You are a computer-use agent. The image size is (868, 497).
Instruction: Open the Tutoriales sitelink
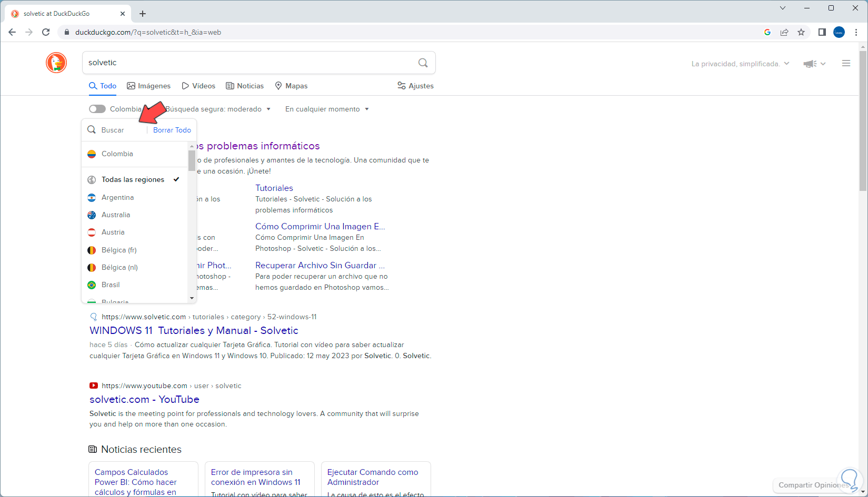tap(274, 188)
